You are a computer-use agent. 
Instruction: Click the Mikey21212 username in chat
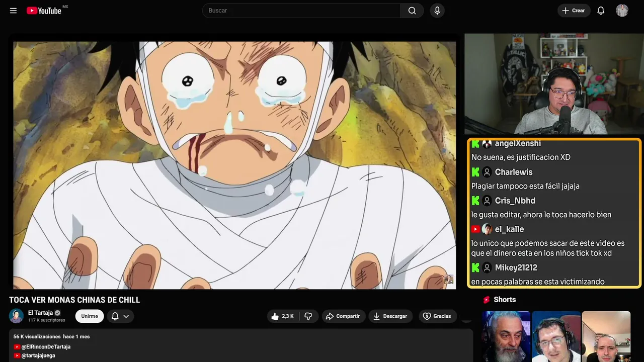(516, 268)
